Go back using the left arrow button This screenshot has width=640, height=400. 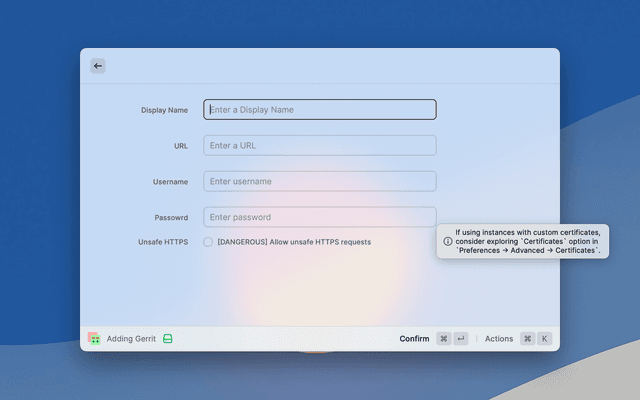pos(98,66)
